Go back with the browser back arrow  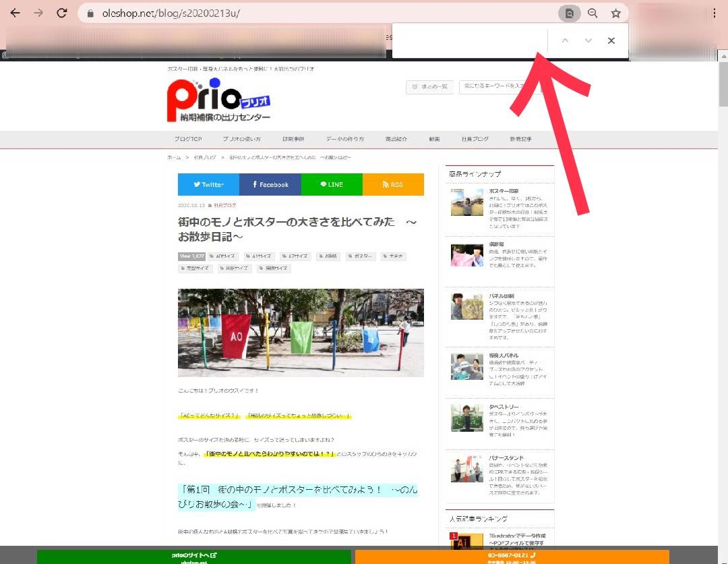16,13
